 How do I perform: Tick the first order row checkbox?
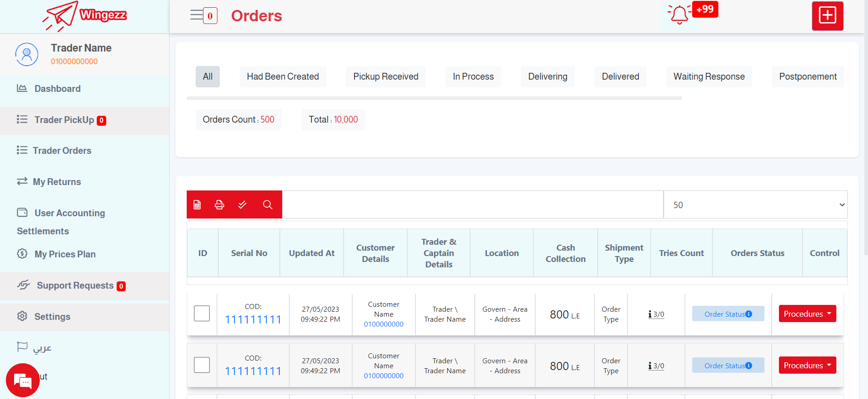pos(202,313)
